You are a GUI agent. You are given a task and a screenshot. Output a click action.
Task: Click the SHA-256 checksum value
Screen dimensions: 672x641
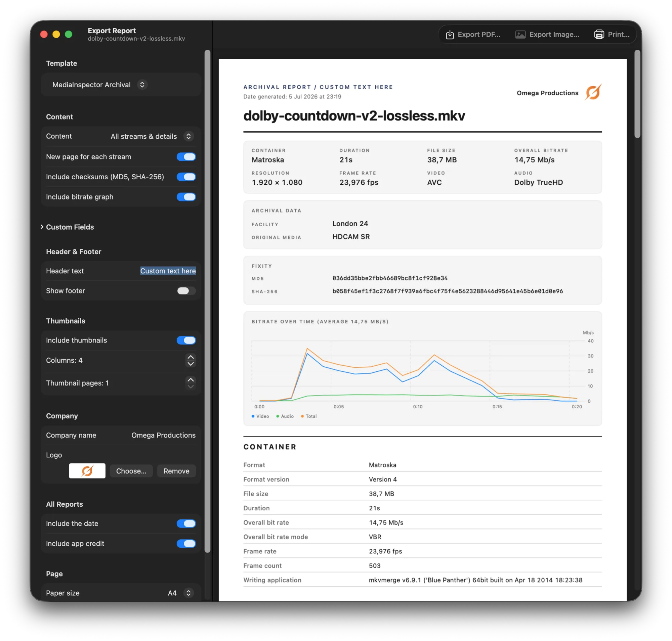(447, 291)
